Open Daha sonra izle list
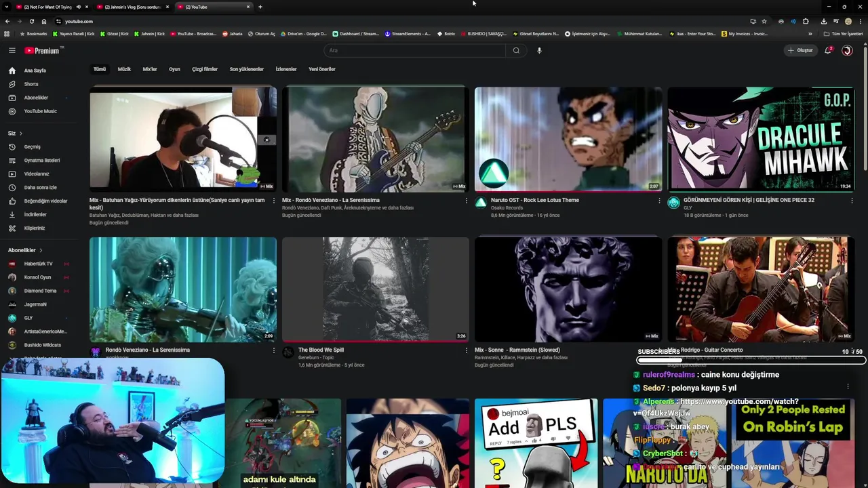Image resolution: width=868 pixels, height=488 pixels. [41, 187]
